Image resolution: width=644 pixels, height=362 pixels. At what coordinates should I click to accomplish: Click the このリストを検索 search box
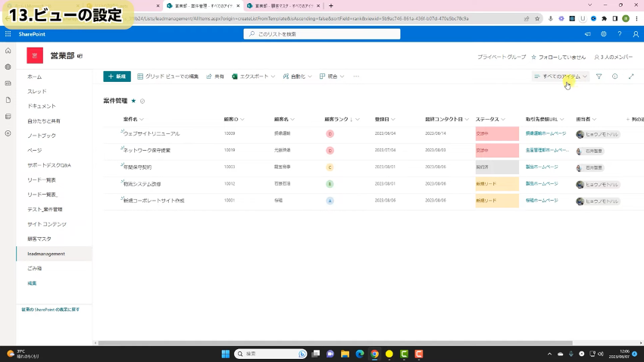tap(322, 34)
